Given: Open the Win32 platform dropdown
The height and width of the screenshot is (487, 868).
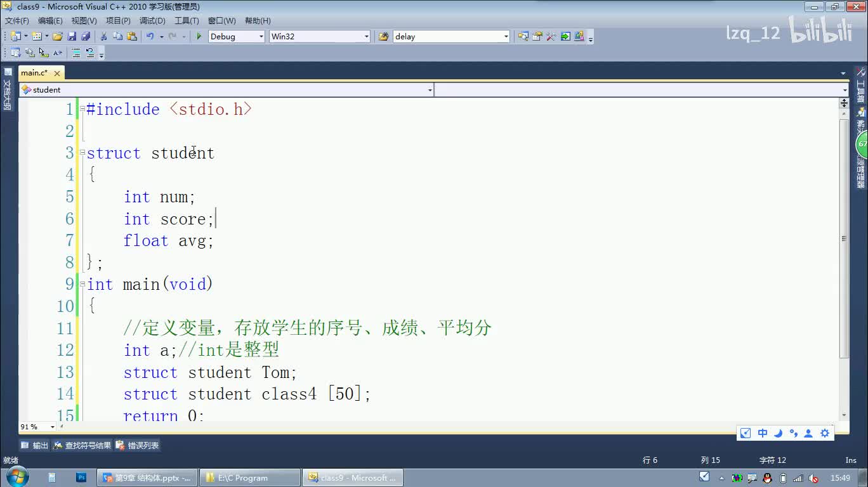Looking at the screenshot, I should pyautogui.click(x=366, y=37).
